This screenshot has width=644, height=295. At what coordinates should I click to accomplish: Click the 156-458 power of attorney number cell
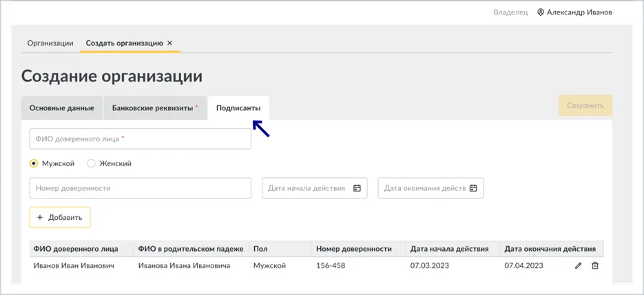(x=331, y=266)
